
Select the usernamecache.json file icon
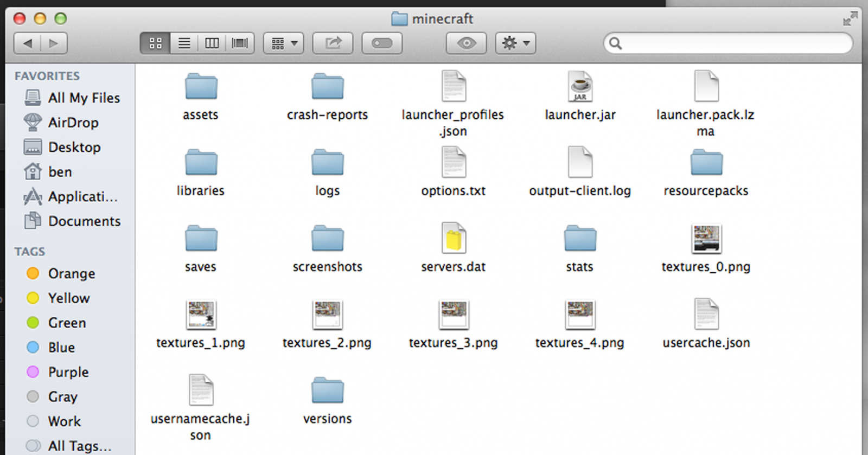(201, 390)
